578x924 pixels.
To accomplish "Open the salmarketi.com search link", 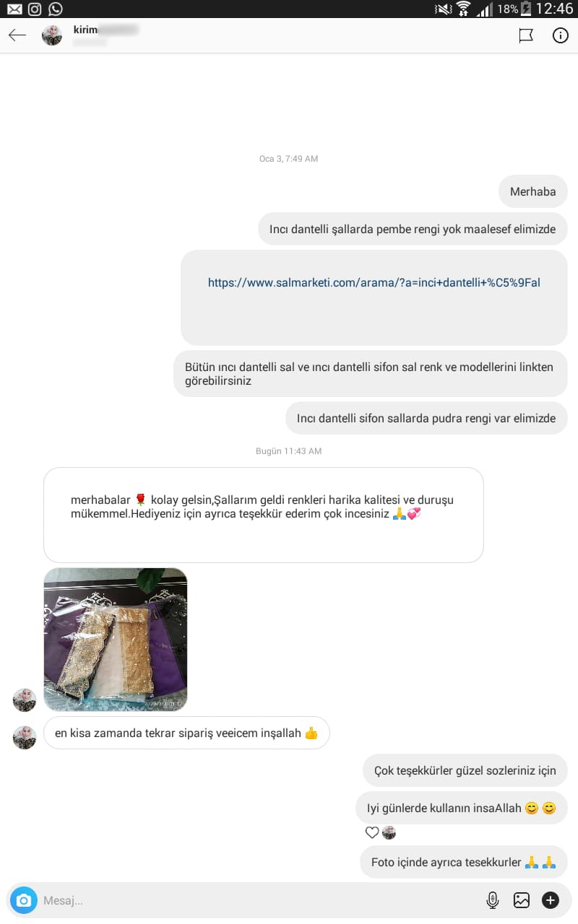I will pos(374,283).
